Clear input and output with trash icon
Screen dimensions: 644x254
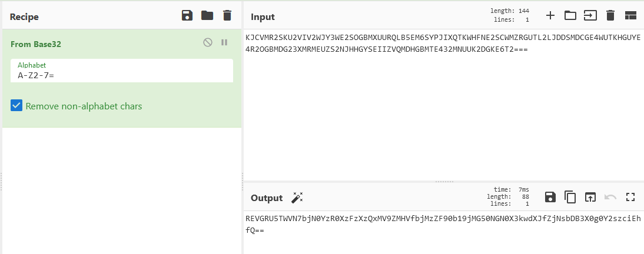(610, 16)
